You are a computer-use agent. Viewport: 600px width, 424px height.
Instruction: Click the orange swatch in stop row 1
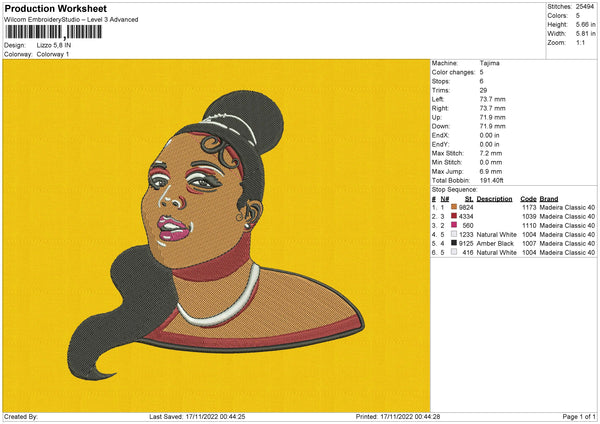[454, 207]
